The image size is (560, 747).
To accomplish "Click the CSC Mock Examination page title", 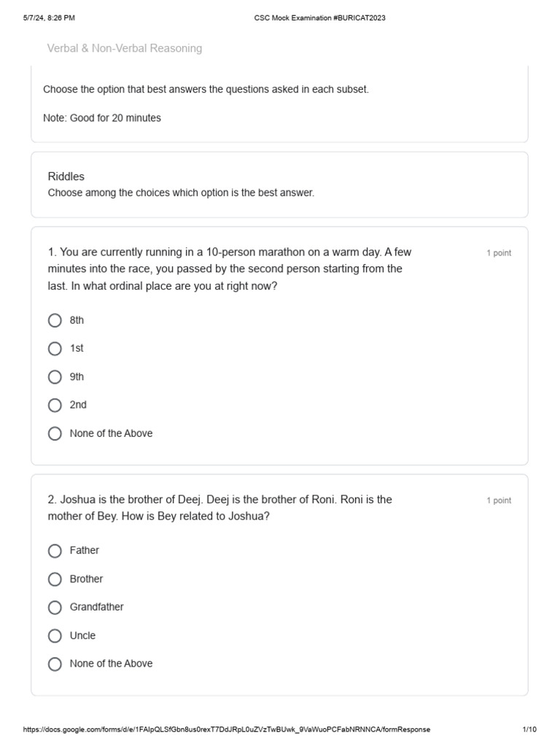I will [x=319, y=18].
